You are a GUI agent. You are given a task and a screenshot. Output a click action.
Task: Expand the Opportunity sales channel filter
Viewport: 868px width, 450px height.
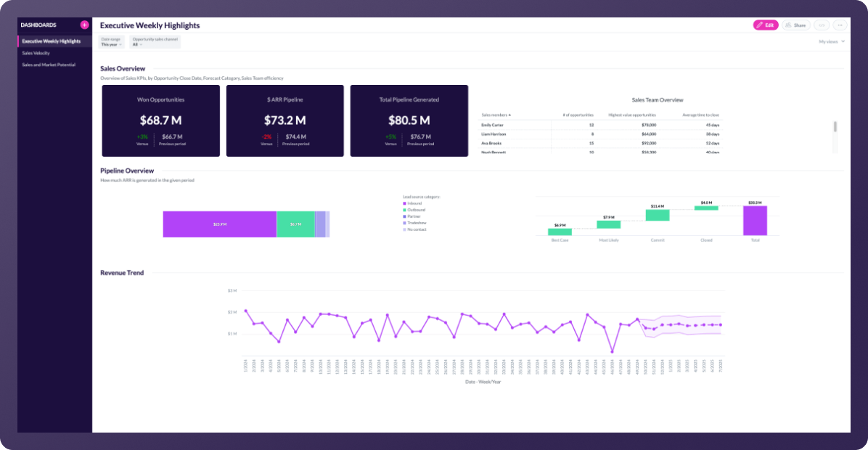pyautogui.click(x=155, y=42)
